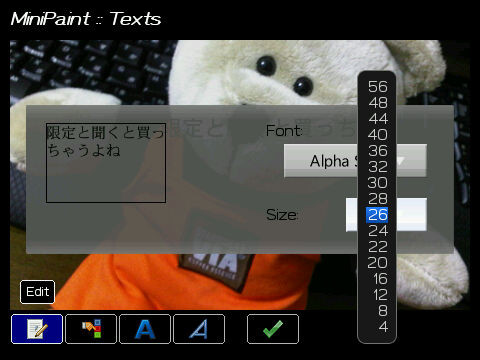Set text size to 4
This screenshot has width=480, height=360.
[x=383, y=327]
